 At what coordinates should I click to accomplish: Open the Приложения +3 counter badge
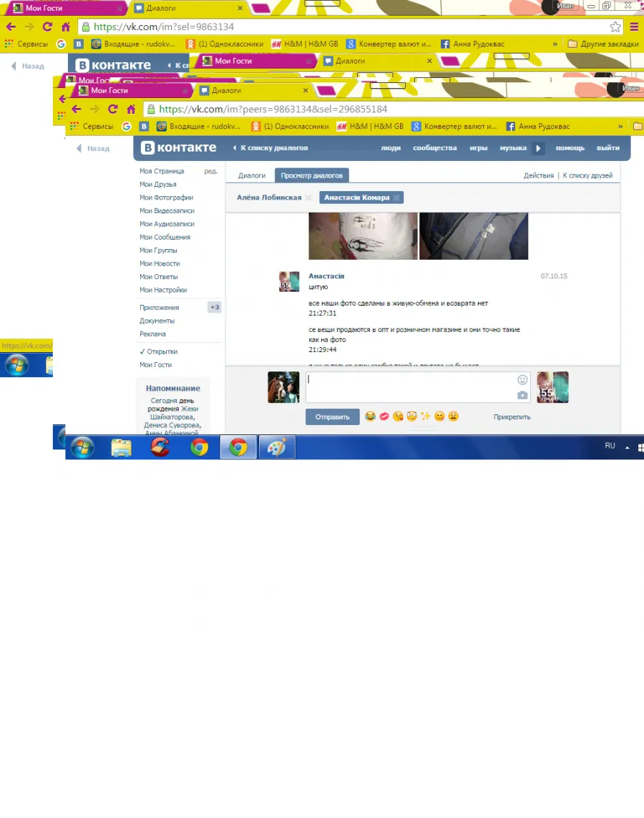click(215, 307)
